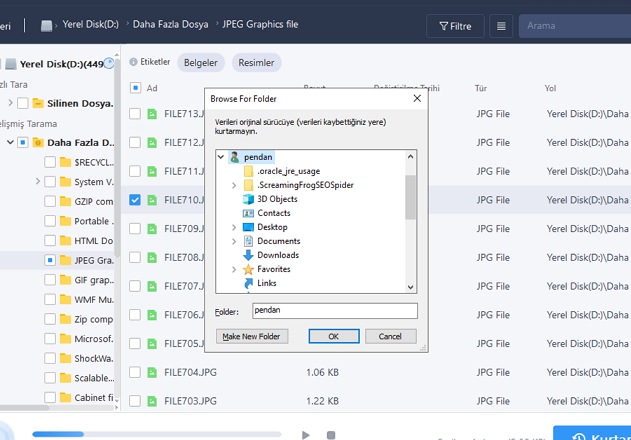Select the Downloads arrow icon

248,255
